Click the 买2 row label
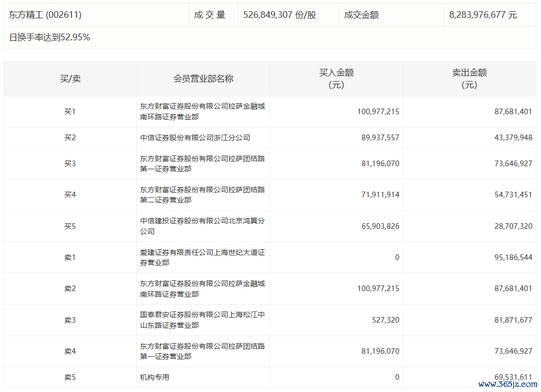541x392 pixels. pos(70,138)
